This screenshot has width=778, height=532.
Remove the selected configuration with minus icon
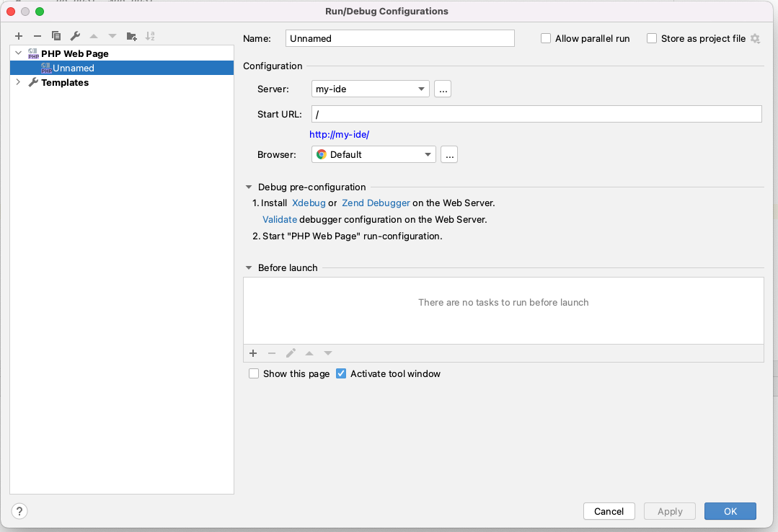pos(37,36)
